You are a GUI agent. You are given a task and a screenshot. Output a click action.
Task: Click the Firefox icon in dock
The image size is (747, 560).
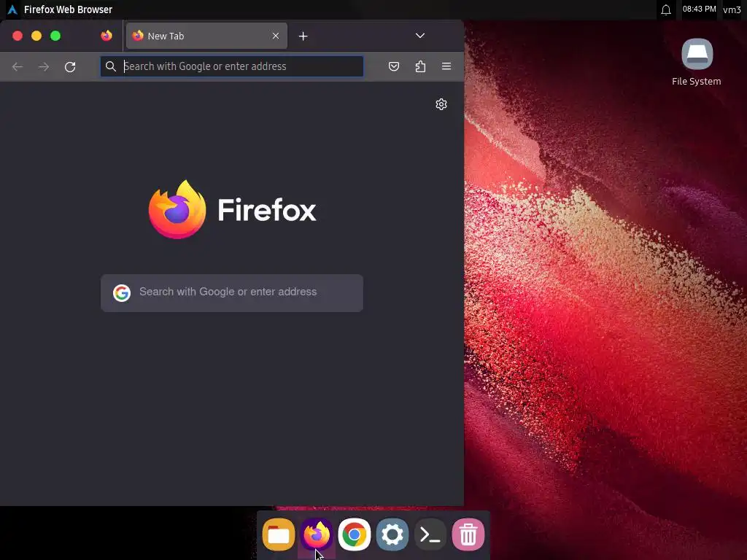point(317,534)
